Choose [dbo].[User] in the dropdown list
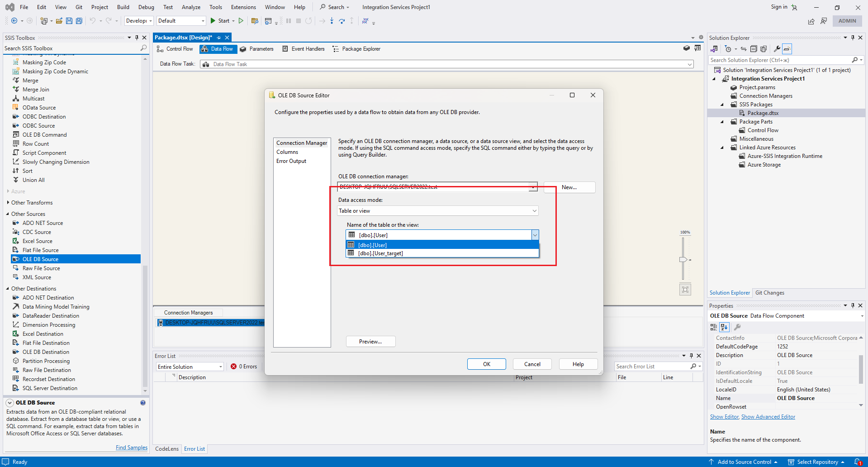 [442, 245]
